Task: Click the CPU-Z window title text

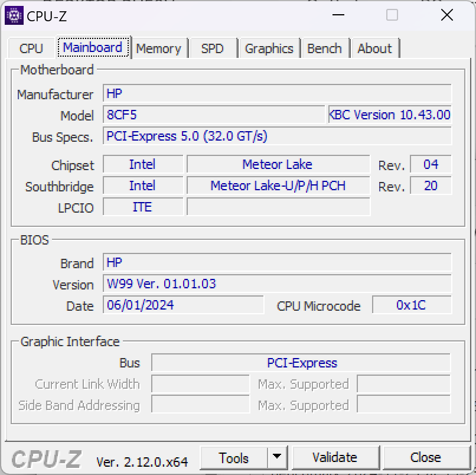Action: tap(47, 16)
